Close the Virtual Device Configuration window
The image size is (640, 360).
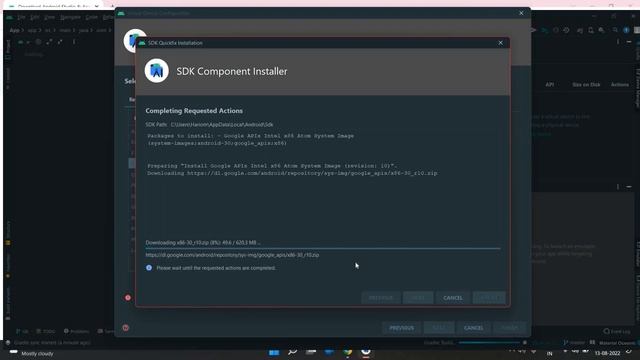point(521,13)
